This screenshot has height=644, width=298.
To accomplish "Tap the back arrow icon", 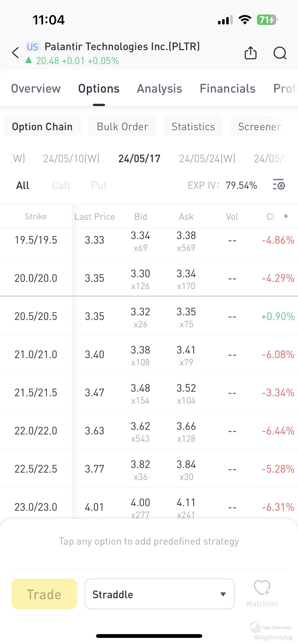I will click(x=16, y=53).
